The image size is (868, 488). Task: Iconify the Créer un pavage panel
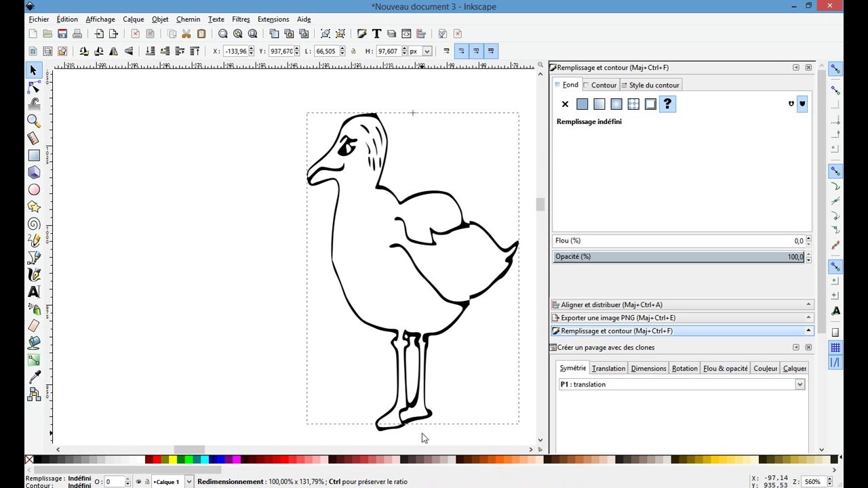coord(796,348)
